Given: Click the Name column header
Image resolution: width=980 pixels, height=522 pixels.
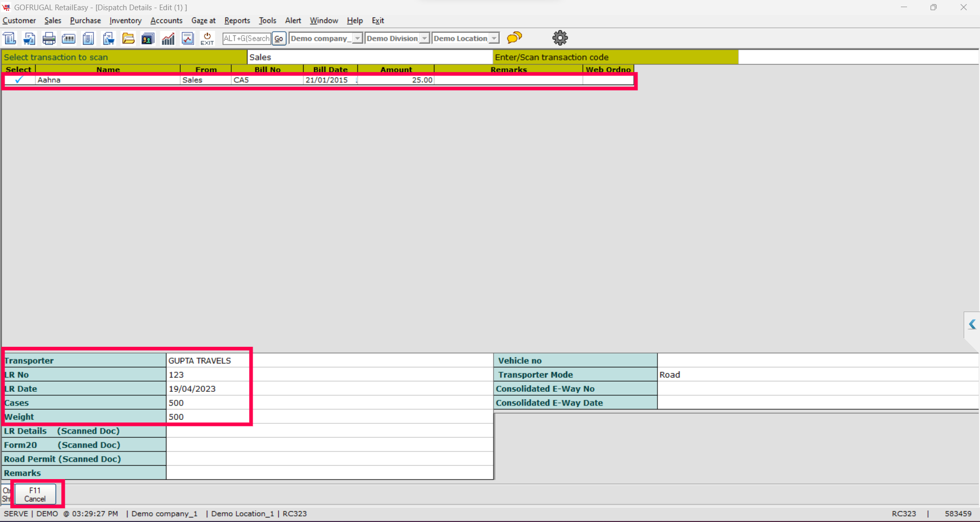Looking at the screenshot, I should point(108,69).
